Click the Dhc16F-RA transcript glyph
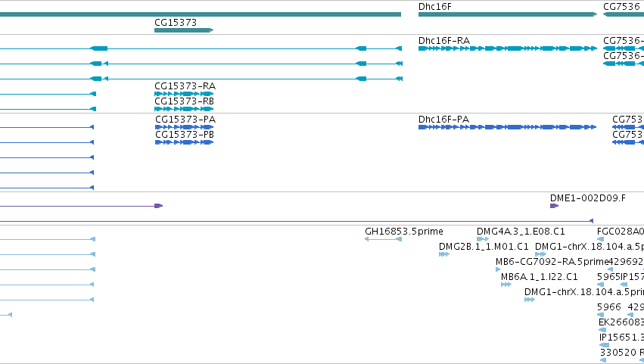644x364 pixels. pyautogui.click(x=507, y=48)
